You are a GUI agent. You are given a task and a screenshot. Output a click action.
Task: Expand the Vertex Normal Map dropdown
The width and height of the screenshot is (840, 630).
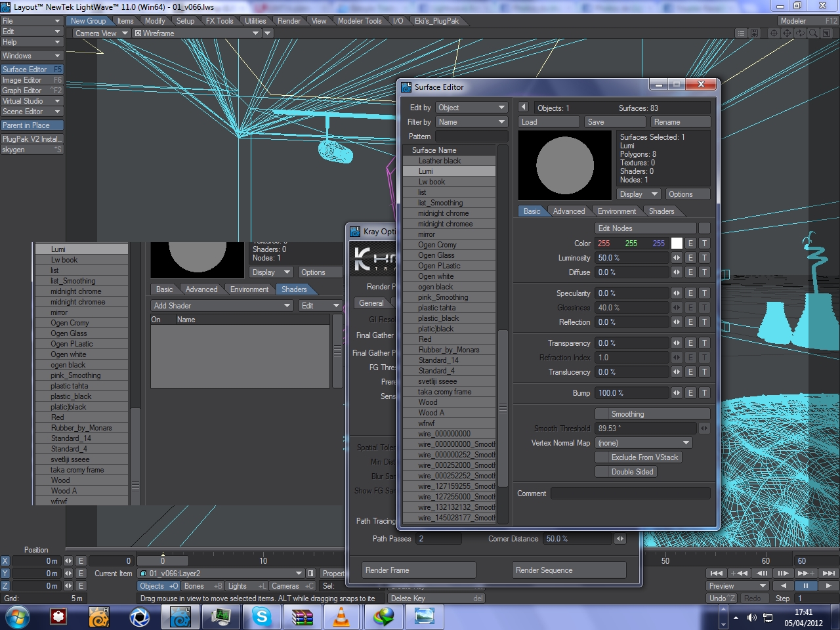643,443
